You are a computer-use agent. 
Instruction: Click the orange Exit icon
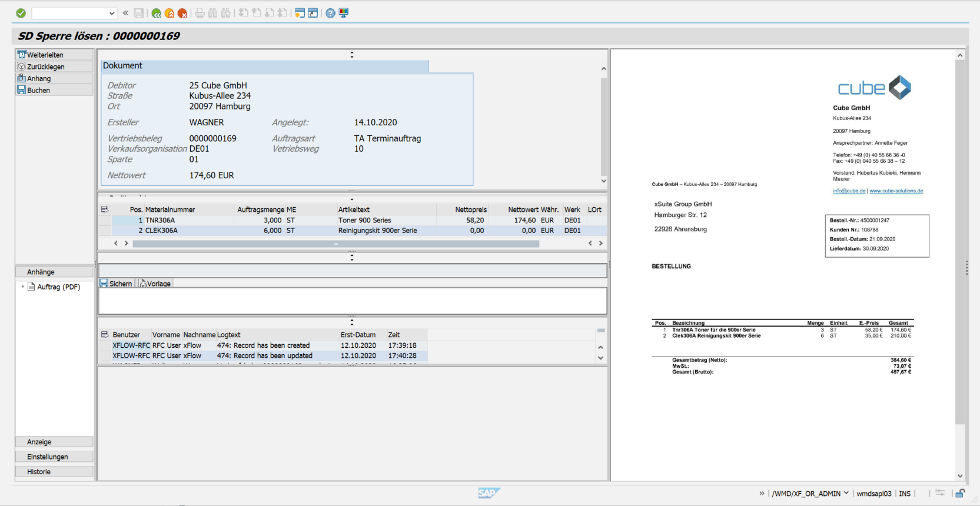(170, 13)
